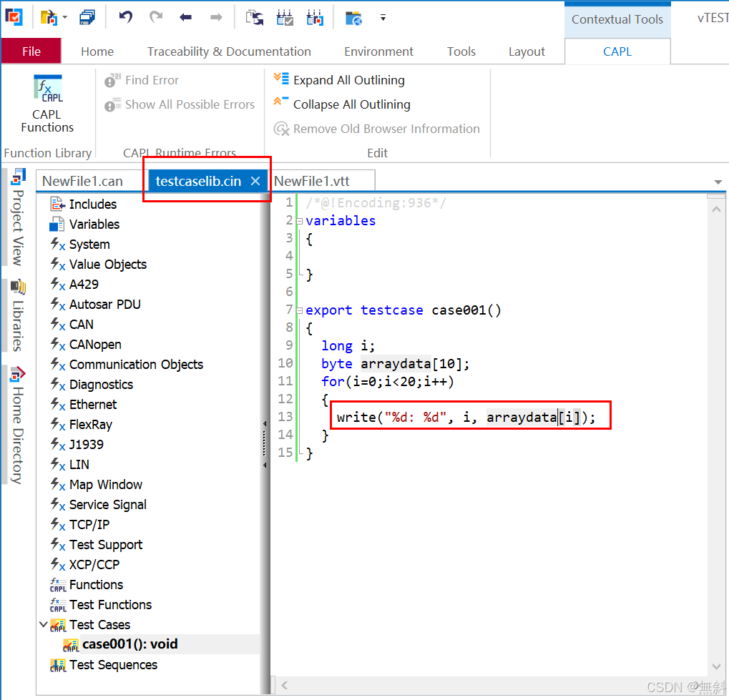Select the CANopen category

point(86,344)
